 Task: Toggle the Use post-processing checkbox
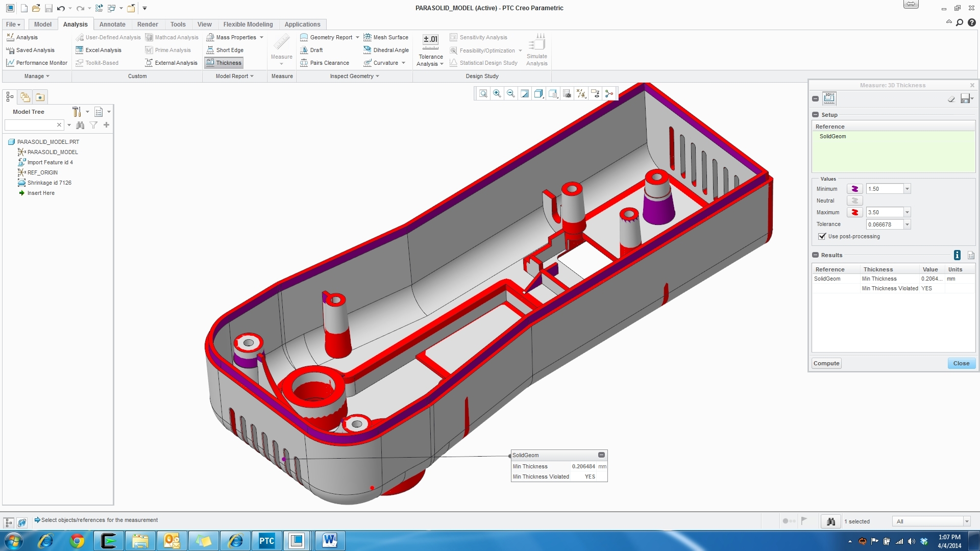[822, 236]
